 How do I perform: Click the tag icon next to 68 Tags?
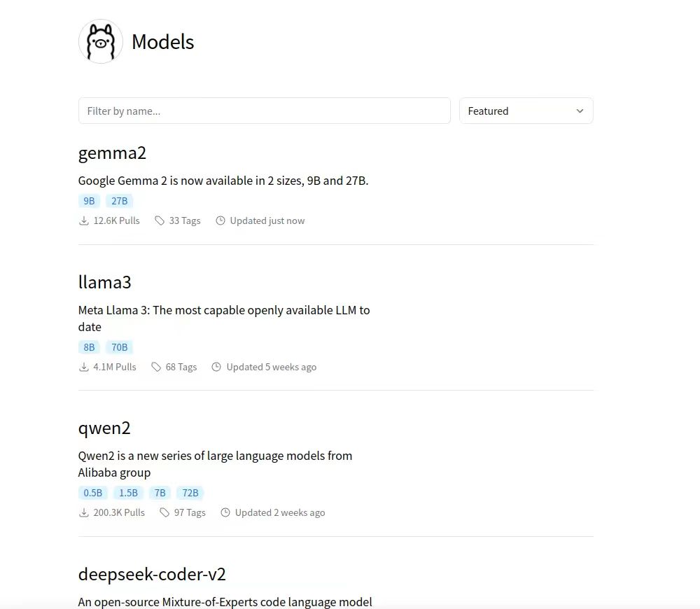(x=156, y=367)
